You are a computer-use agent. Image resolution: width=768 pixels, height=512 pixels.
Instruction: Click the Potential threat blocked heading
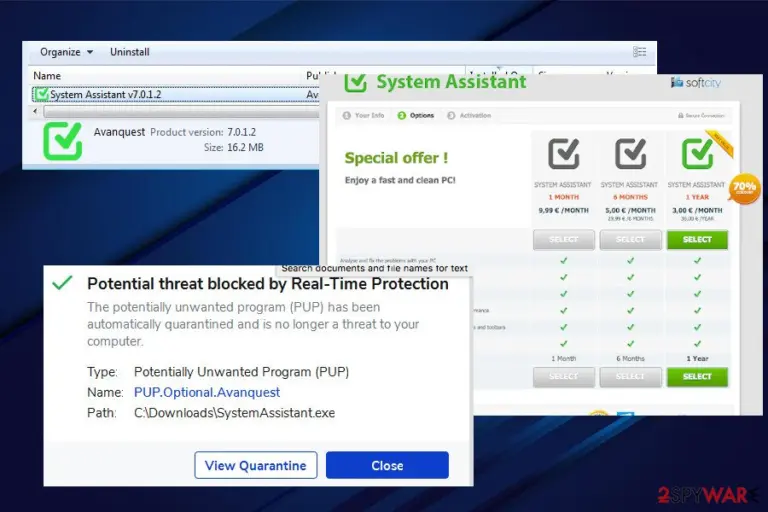coord(267,284)
